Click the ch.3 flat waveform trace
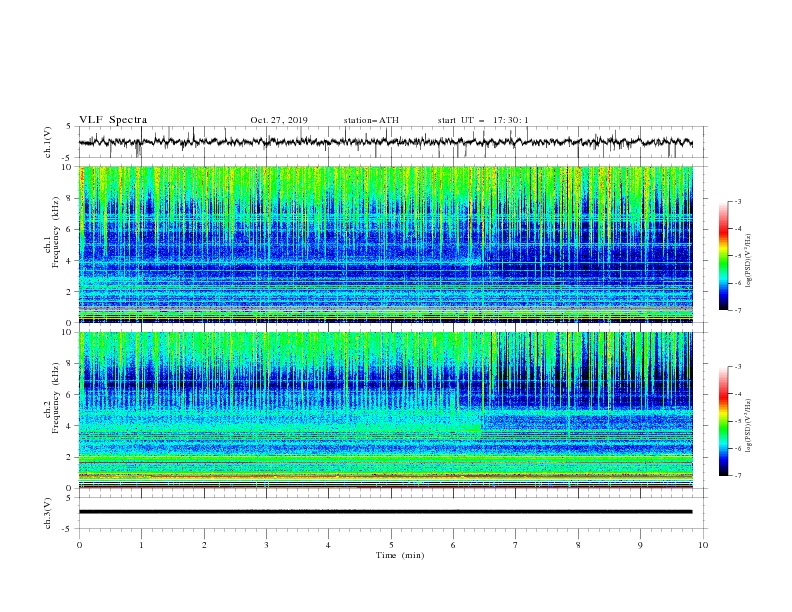This screenshot has height=612, width=792. [x=386, y=512]
